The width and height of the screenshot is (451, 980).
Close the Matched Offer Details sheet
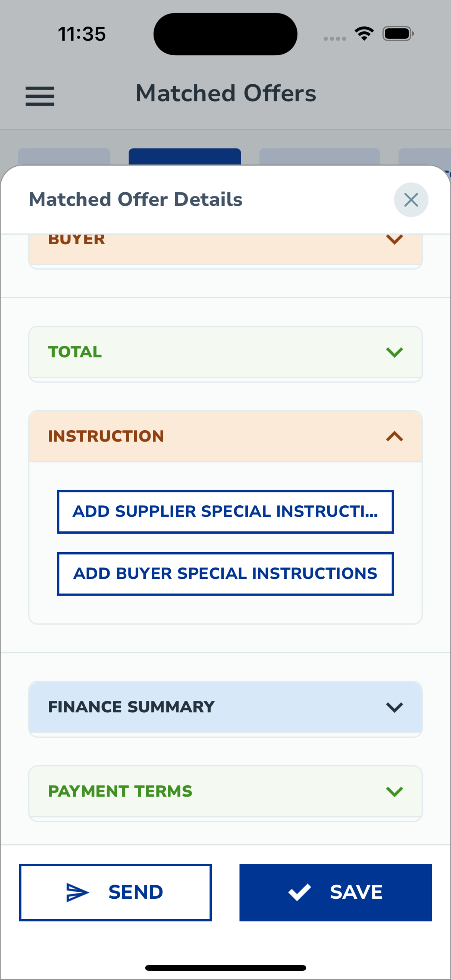tap(411, 200)
